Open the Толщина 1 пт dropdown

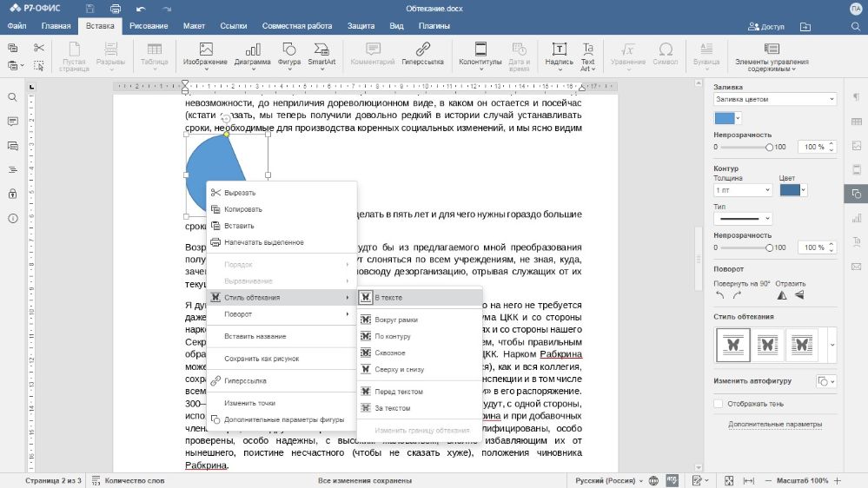click(x=743, y=189)
